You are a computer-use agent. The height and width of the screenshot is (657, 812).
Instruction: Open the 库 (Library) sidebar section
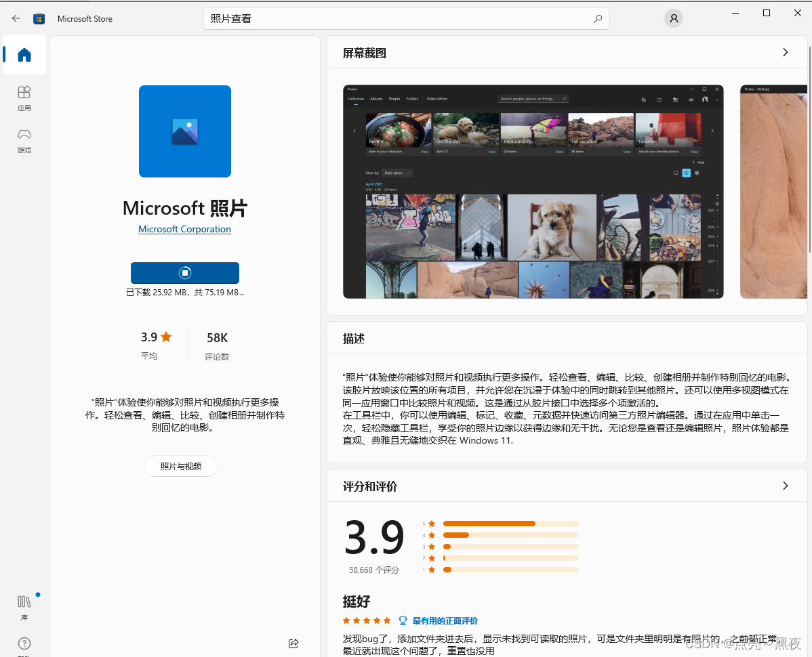click(24, 607)
